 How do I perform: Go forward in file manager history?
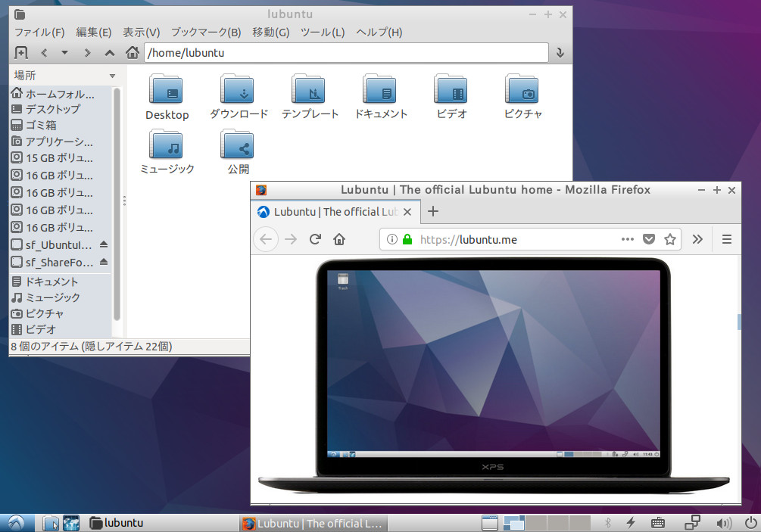coord(87,53)
